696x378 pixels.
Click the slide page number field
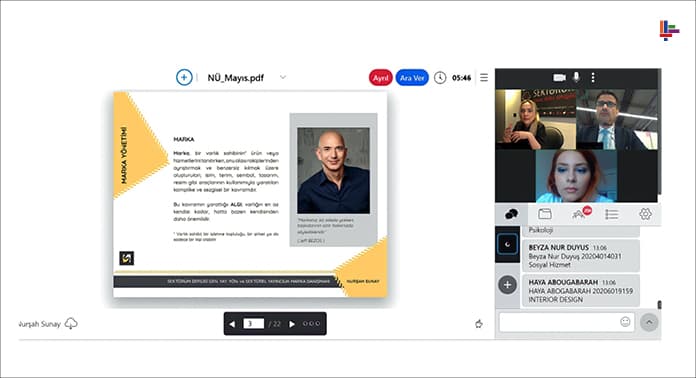click(253, 324)
